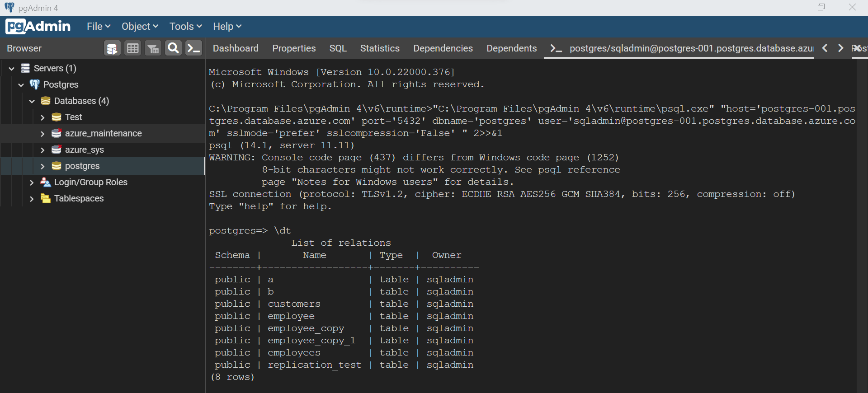Click the Login/Group Roles users icon
868x393 pixels.
point(46,182)
